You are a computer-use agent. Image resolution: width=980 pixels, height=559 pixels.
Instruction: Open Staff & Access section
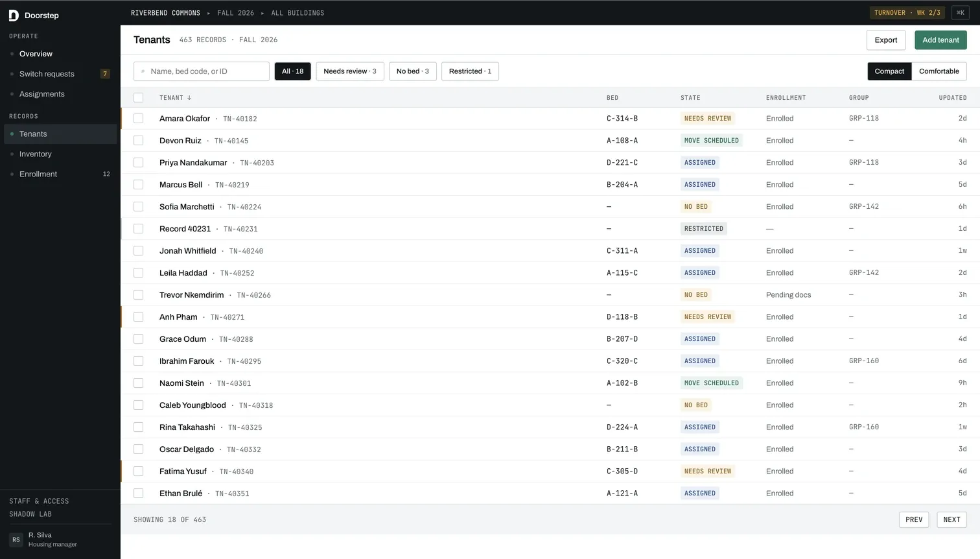tap(39, 501)
